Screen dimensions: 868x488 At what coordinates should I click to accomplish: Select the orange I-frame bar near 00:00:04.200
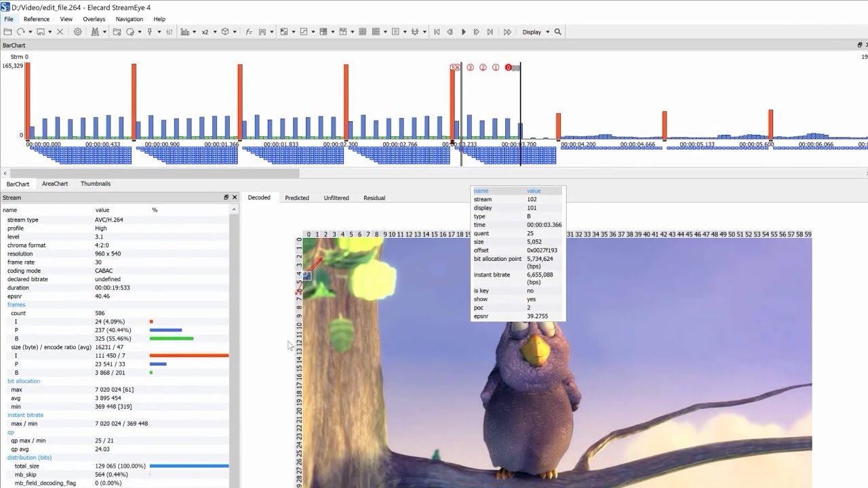[559, 126]
